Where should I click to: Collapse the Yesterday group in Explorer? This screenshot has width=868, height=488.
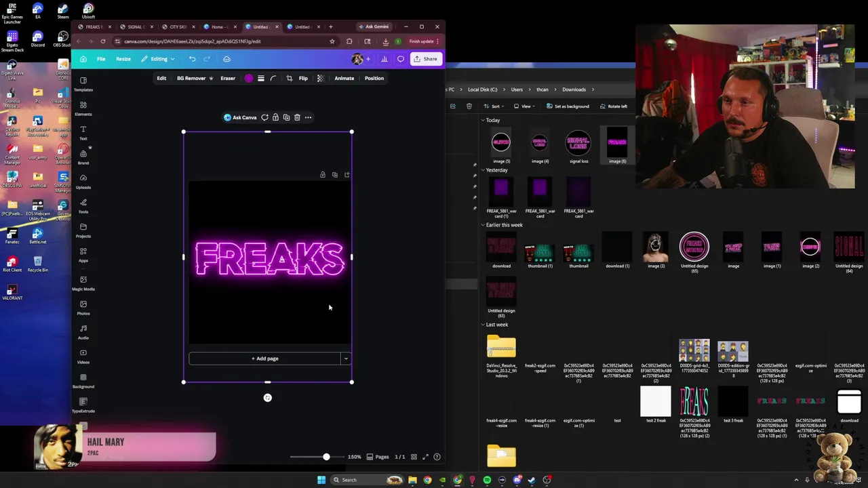click(x=483, y=171)
